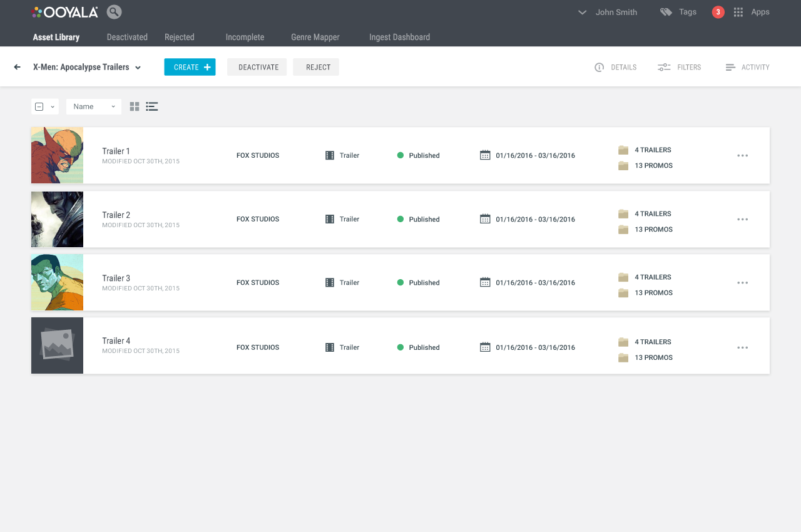Click the date range on Trailer 3 row
This screenshot has width=801, height=532.
pyautogui.click(x=535, y=283)
